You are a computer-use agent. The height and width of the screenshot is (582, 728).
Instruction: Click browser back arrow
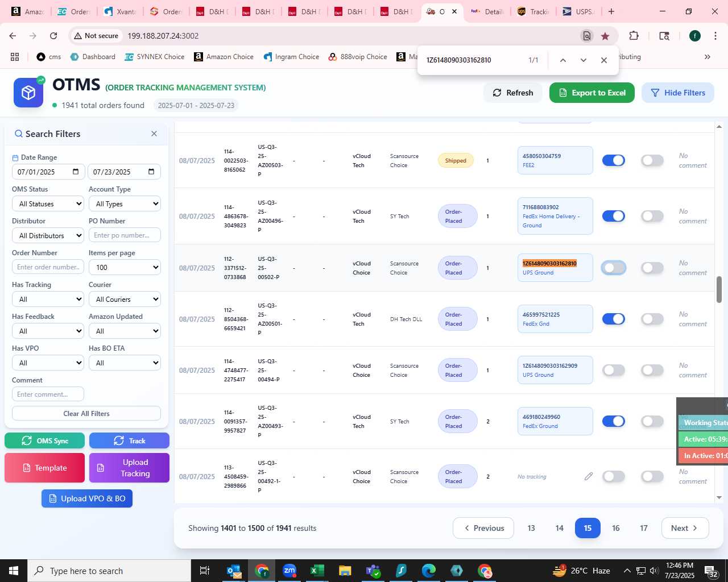13,36
